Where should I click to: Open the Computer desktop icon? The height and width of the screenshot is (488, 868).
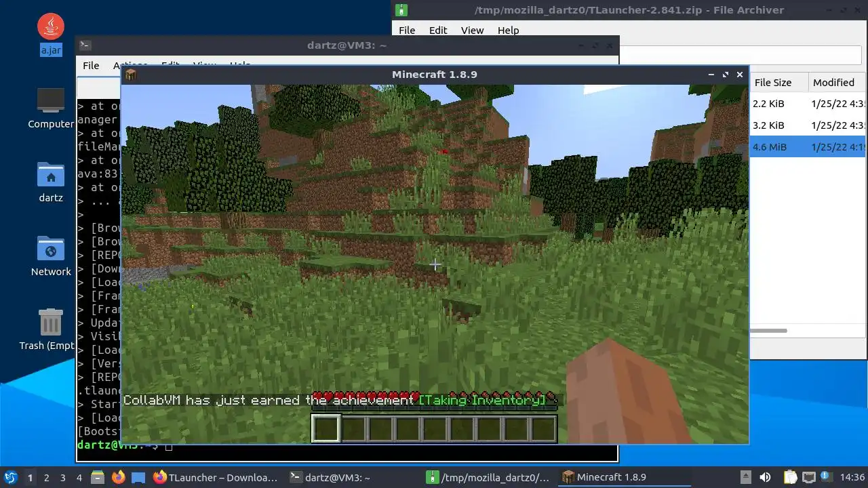[51, 108]
